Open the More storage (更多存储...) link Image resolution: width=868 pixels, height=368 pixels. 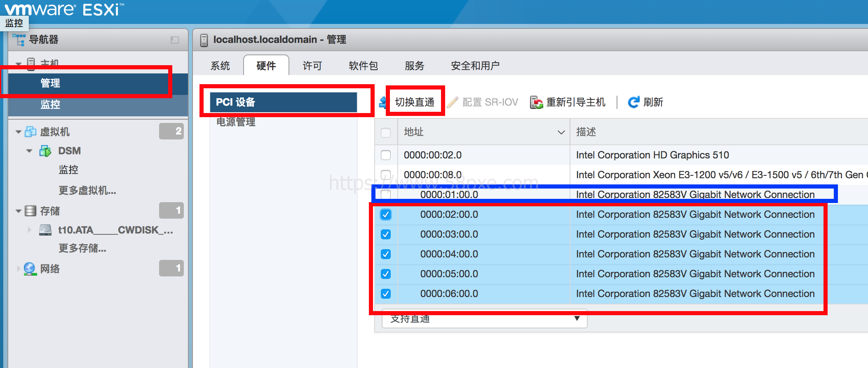(x=82, y=248)
